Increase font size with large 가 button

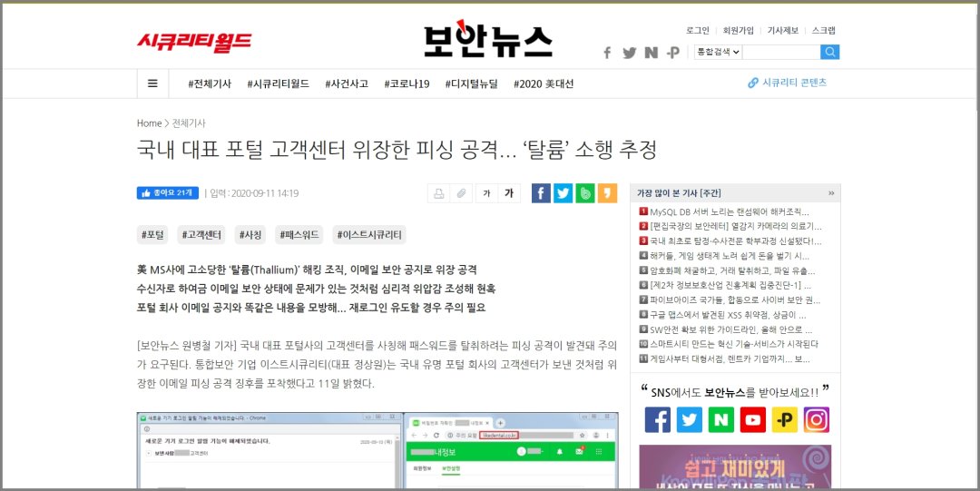tap(509, 193)
